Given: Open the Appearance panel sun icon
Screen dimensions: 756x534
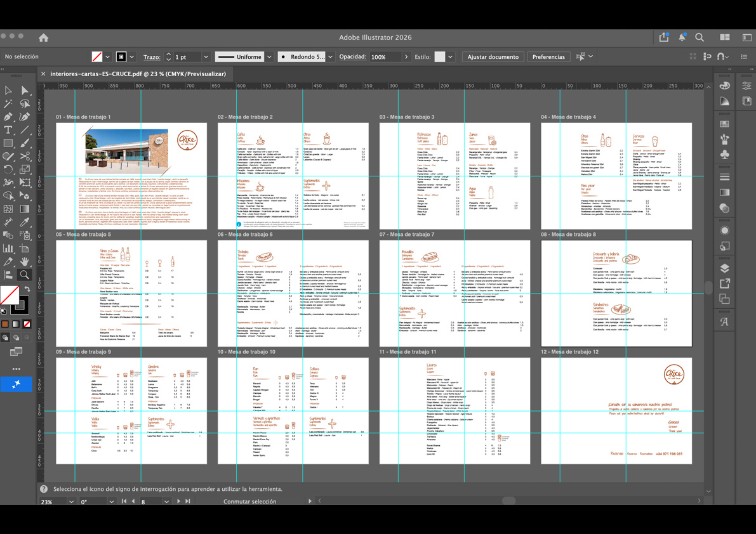Looking at the screenshot, I should (725, 231).
